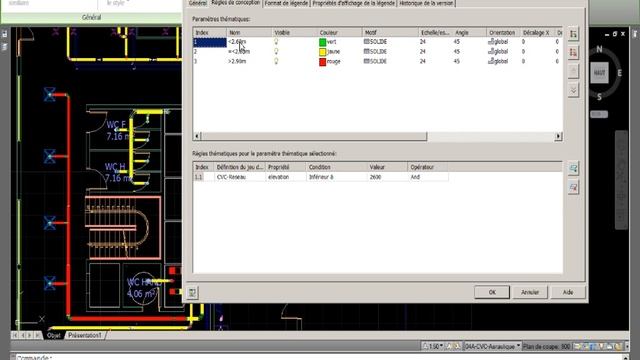
Task: Click the E compass direction on ViewCube
Action: point(619,73)
